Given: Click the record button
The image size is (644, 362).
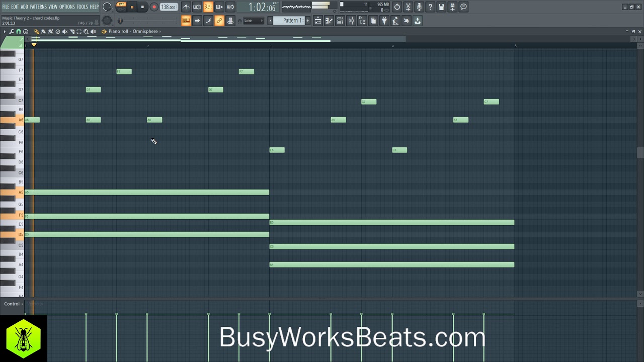Looking at the screenshot, I should coord(154,7).
